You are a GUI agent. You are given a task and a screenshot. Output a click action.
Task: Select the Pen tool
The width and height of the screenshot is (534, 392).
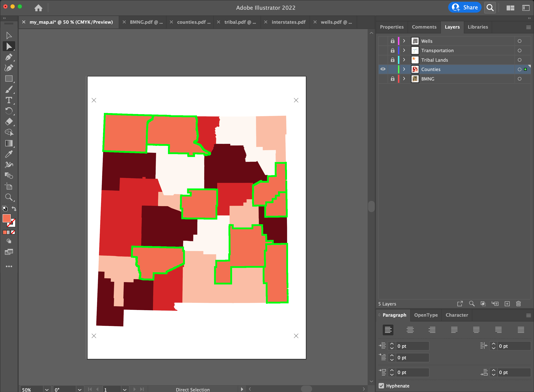(9, 57)
